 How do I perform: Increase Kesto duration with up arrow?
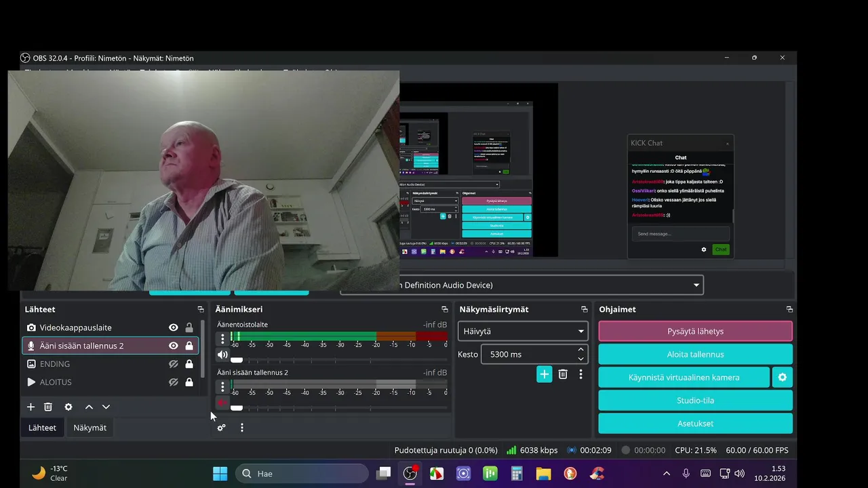point(580,349)
